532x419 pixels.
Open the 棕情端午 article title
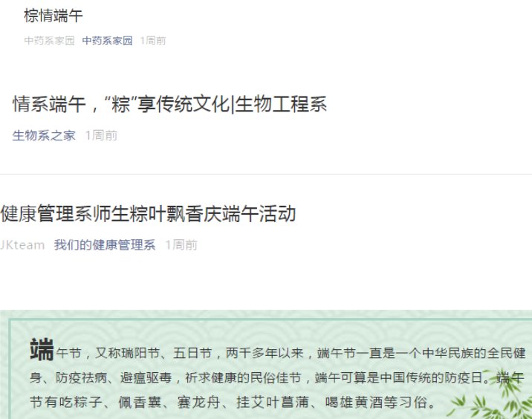[x=53, y=16]
